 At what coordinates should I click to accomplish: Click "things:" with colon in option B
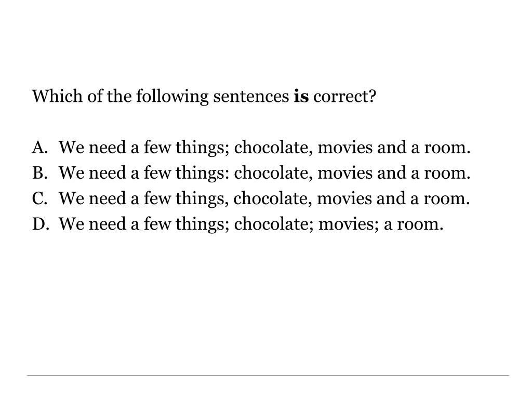tap(202, 174)
